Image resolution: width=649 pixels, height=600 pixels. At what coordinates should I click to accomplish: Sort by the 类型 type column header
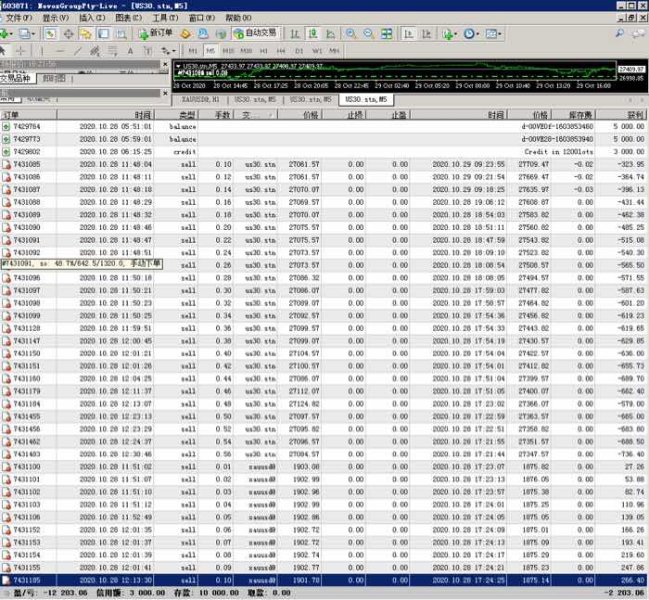tap(176, 115)
